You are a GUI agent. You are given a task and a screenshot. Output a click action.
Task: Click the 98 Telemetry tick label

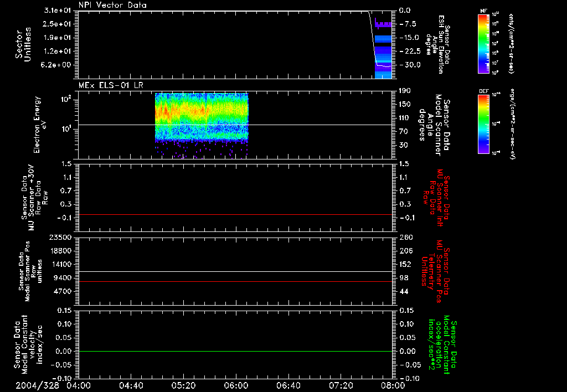click(x=404, y=278)
